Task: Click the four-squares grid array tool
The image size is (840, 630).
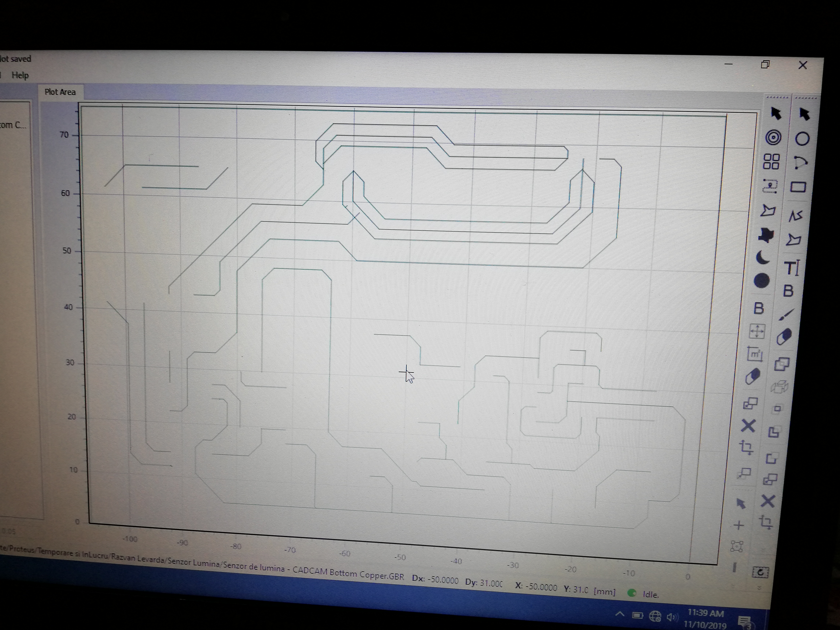Action: [771, 161]
